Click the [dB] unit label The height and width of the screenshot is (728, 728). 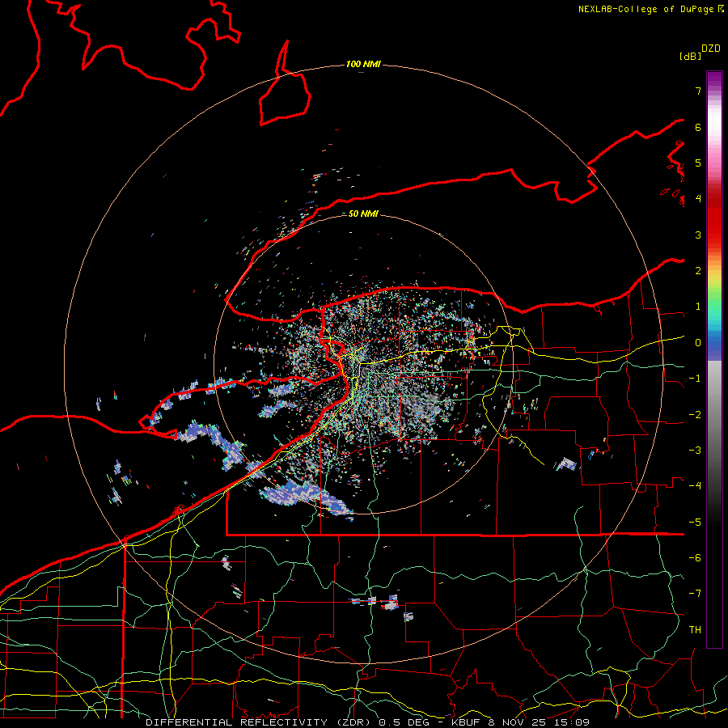click(691, 56)
